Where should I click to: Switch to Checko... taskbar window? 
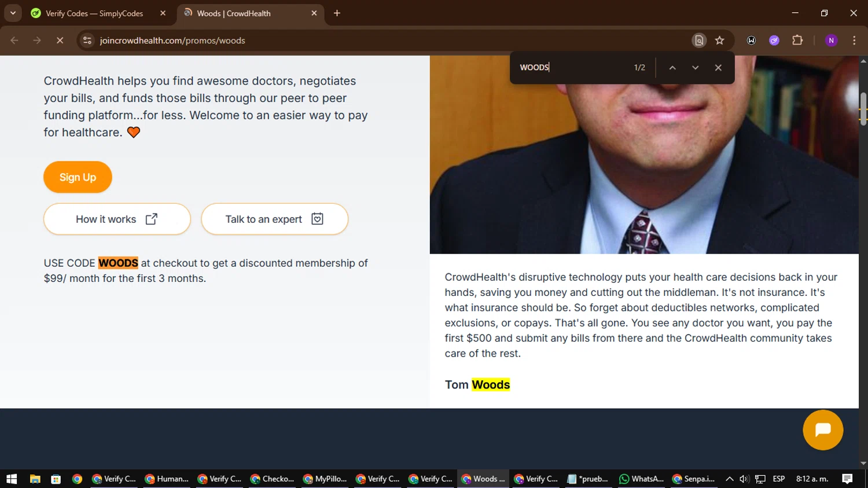[272, 479]
